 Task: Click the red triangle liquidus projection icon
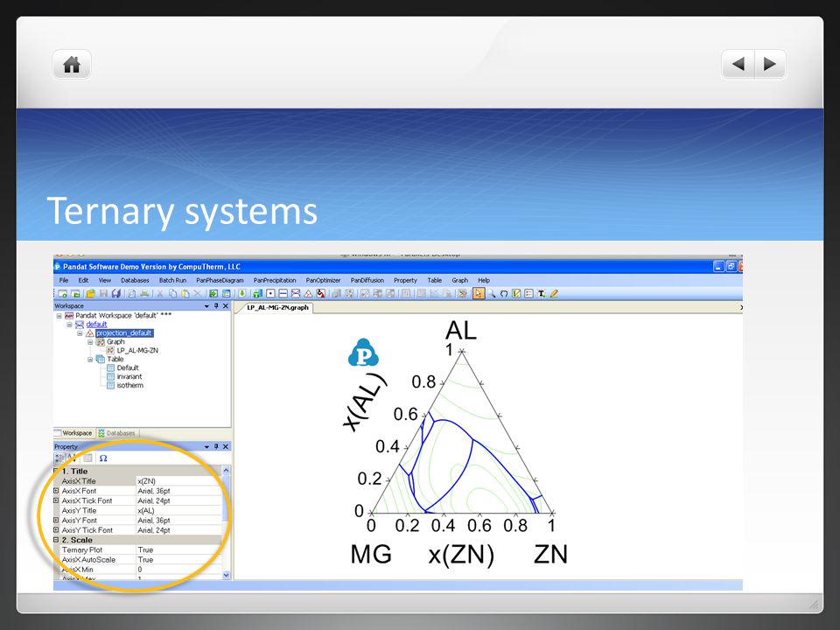pos(308,294)
